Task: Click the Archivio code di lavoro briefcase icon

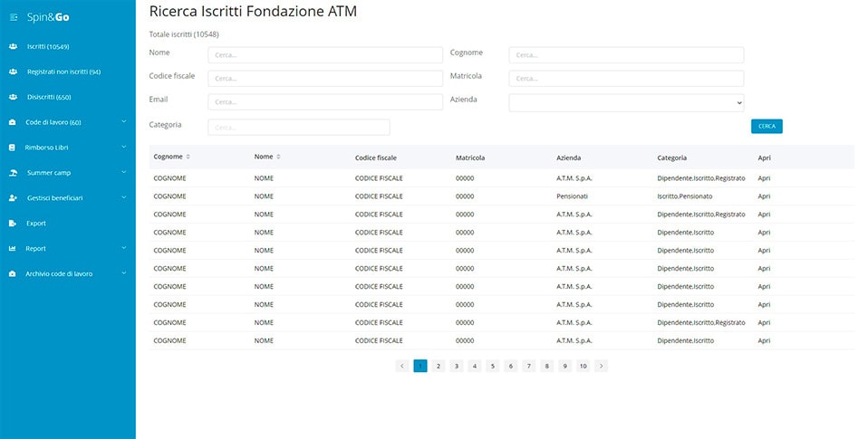Action: click(12, 273)
